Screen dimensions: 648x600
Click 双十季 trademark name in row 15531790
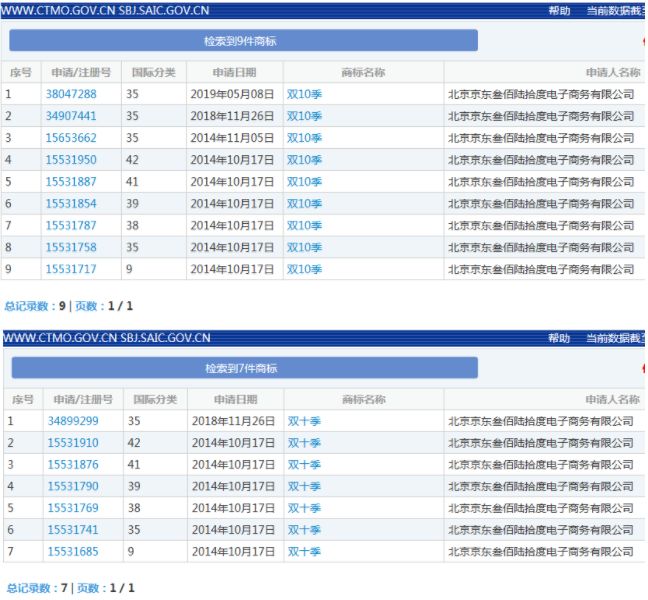[x=304, y=486]
